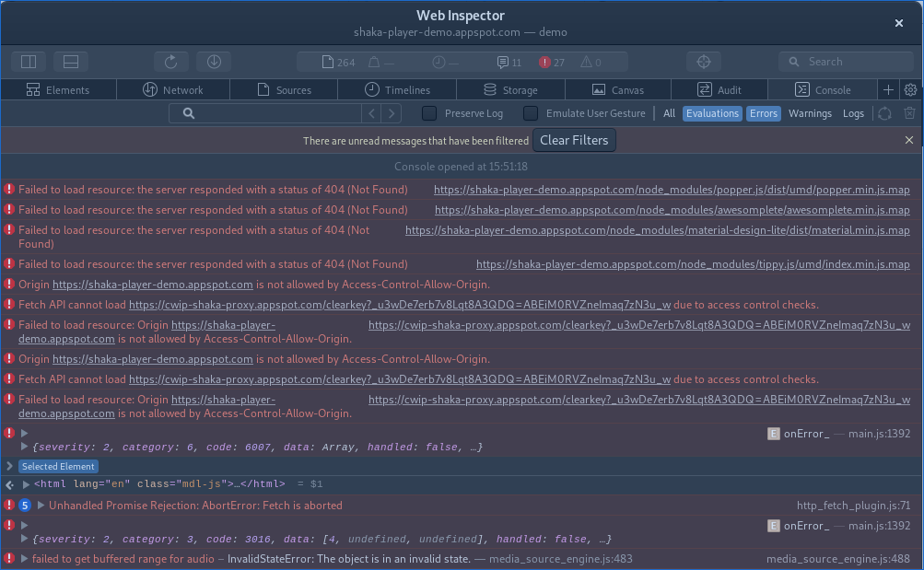The width and height of the screenshot is (924, 570).
Task: Expand the Unhandled Promise Rejection AbortError message
Action: click(40, 505)
